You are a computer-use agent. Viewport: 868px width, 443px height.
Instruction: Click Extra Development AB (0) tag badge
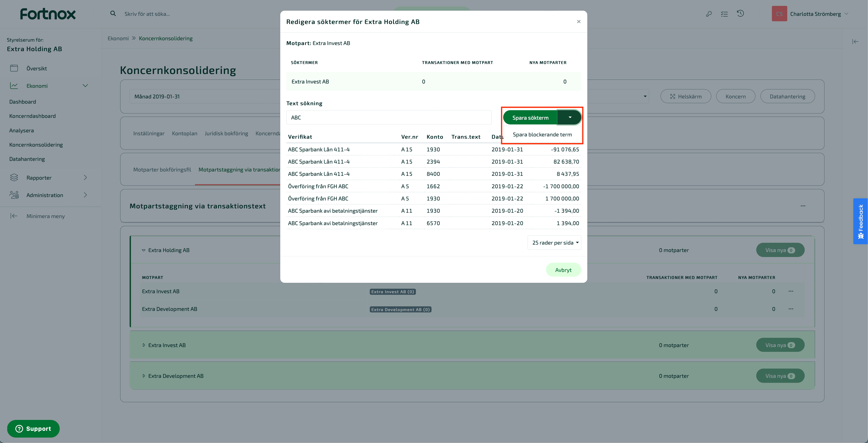tap(400, 309)
